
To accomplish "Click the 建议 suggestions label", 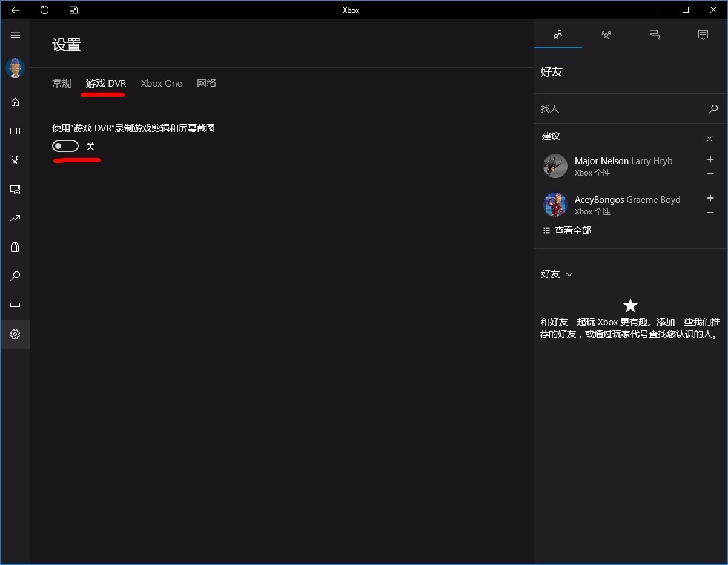I will (x=551, y=136).
